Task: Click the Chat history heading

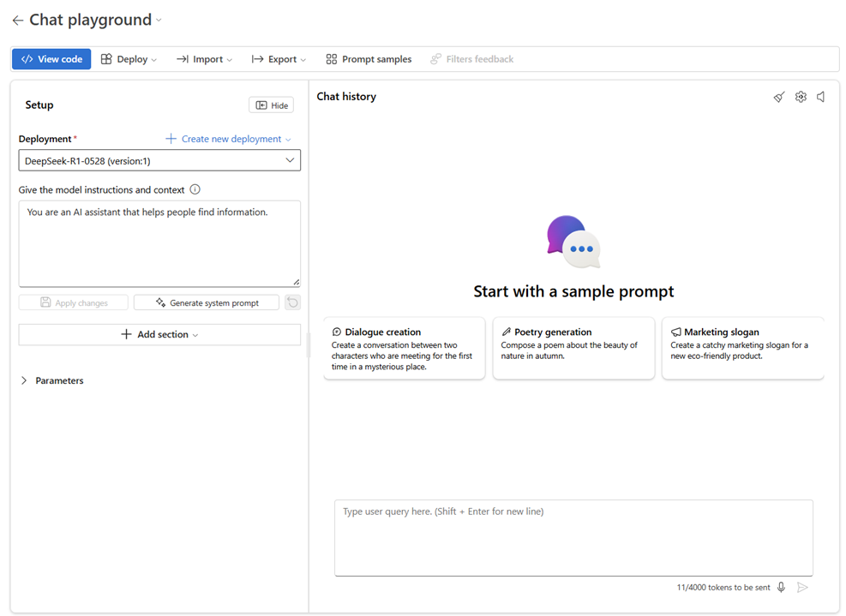Action: [346, 97]
